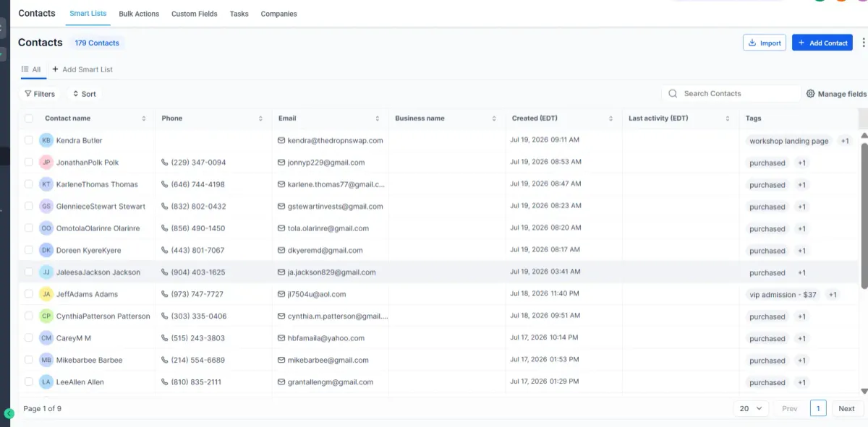868x427 pixels.
Task: Click the phone icon in JonathanPolk Polk row
Action: (x=165, y=163)
